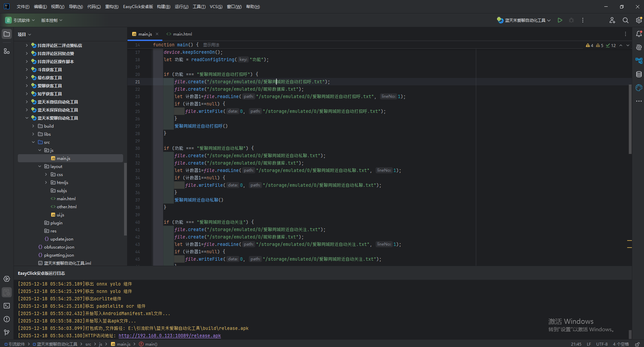The width and height of the screenshot is (644, 347).
Task: Expand the build folder in project tree
Action: pyautogui.click(x=33, y=126)
